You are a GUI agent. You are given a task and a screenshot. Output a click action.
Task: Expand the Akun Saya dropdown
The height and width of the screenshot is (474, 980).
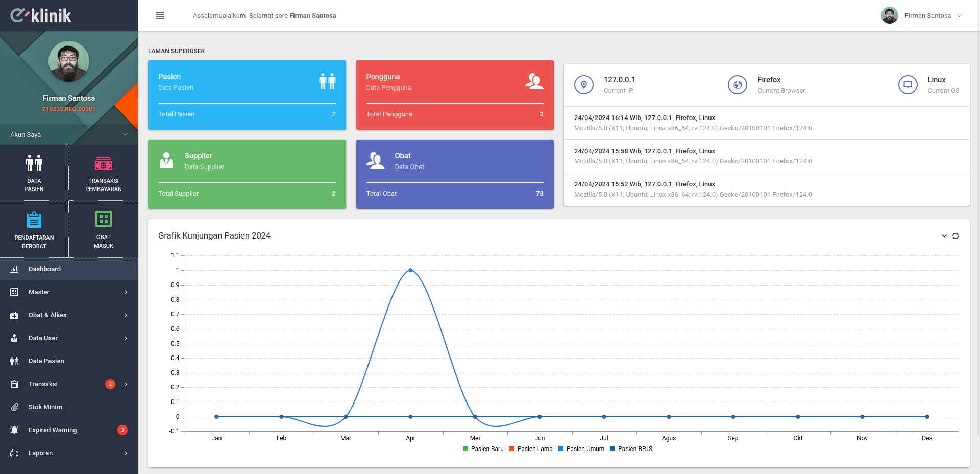(x=69, y=134)
